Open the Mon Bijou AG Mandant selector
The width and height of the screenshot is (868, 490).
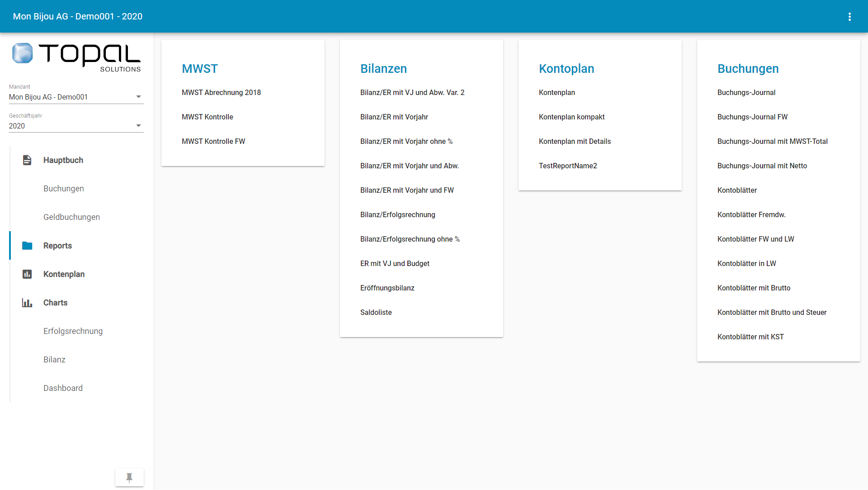(68, 97)
